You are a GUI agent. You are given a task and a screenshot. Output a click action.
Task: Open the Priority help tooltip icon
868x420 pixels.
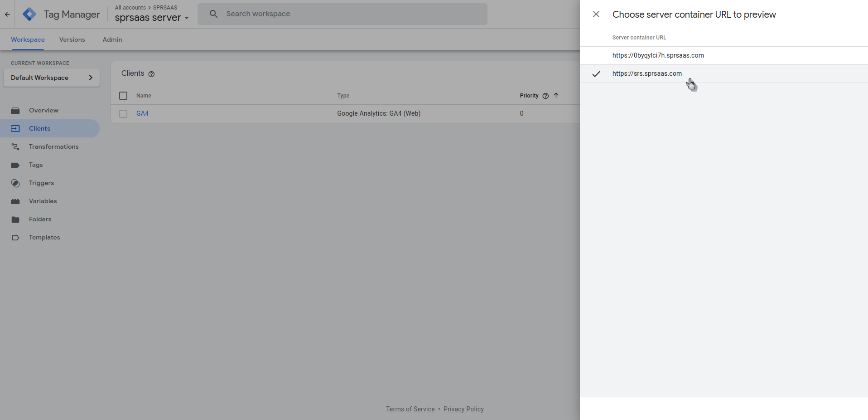pyautogui.click(x=545, y=96)
